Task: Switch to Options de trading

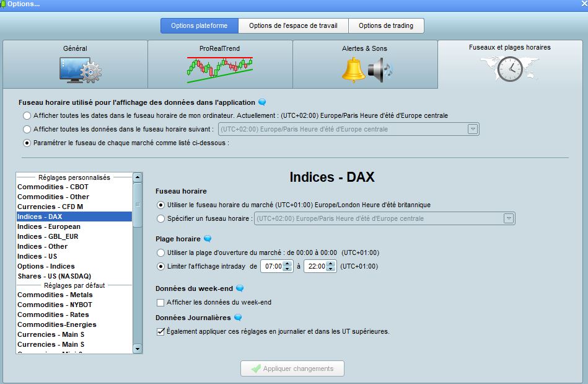Action: coord(386,25)
